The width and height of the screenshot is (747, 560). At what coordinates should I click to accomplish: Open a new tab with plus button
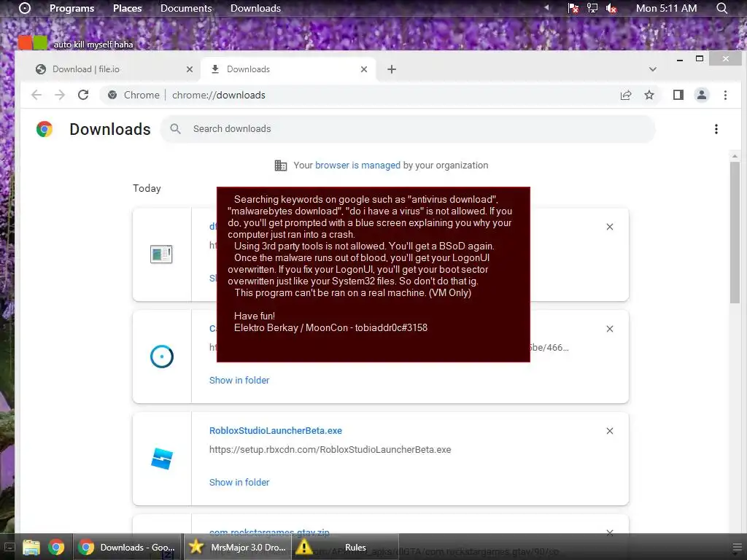[392, 69]
